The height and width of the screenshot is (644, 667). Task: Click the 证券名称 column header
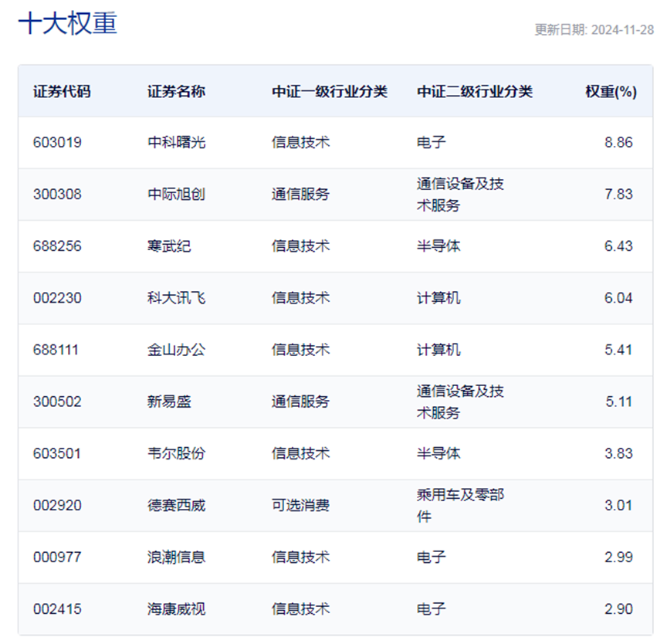point(177,91)
